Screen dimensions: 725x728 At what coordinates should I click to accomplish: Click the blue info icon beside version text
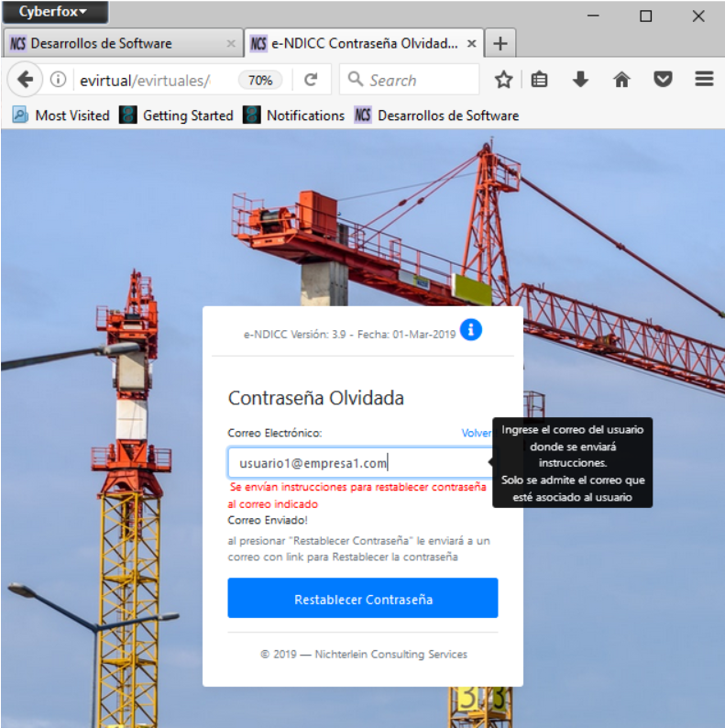[x=471, y=330]
